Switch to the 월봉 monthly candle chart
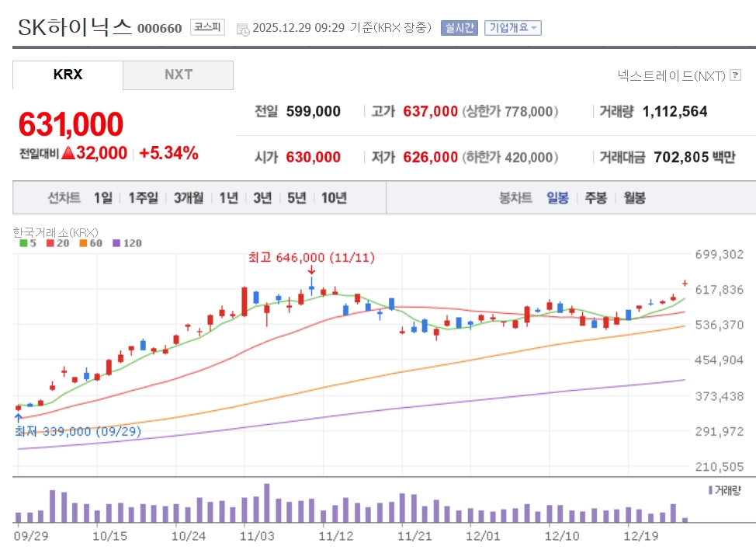The image size is (756, 550). pos(634,197)
